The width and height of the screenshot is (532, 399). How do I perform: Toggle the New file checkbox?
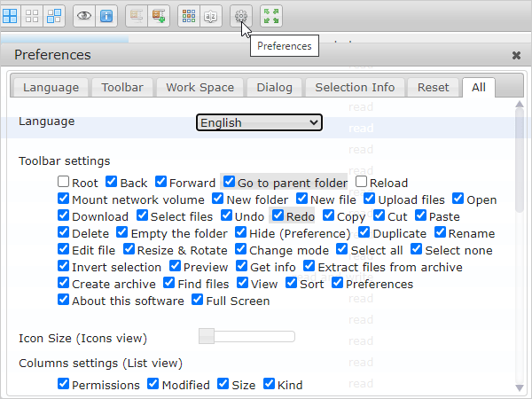pyautogui.click(x=301, y=199)
